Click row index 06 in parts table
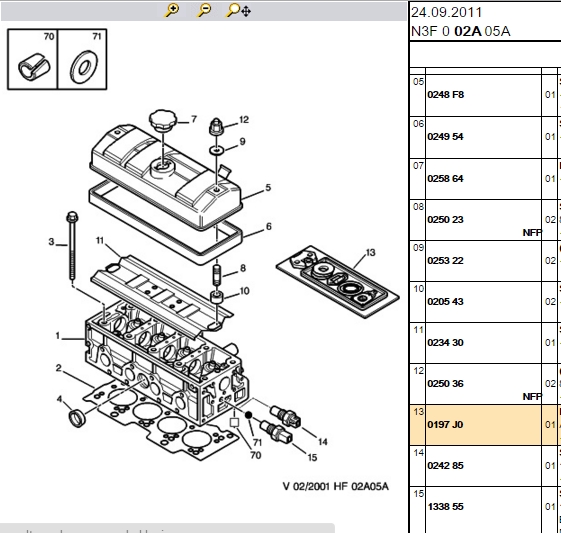561x533 pixels. pyautogui.click(x=418, y=124)
